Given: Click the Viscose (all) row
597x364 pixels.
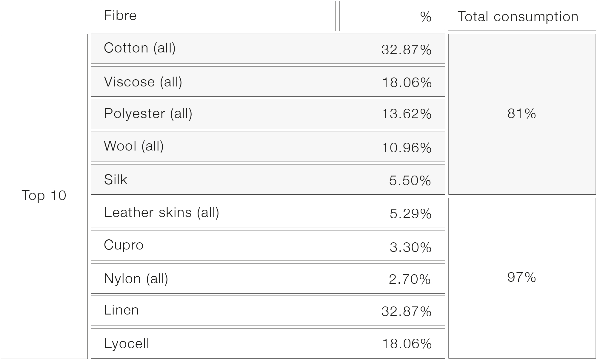Looking at the screenshot, I should [x=268, y=81].
